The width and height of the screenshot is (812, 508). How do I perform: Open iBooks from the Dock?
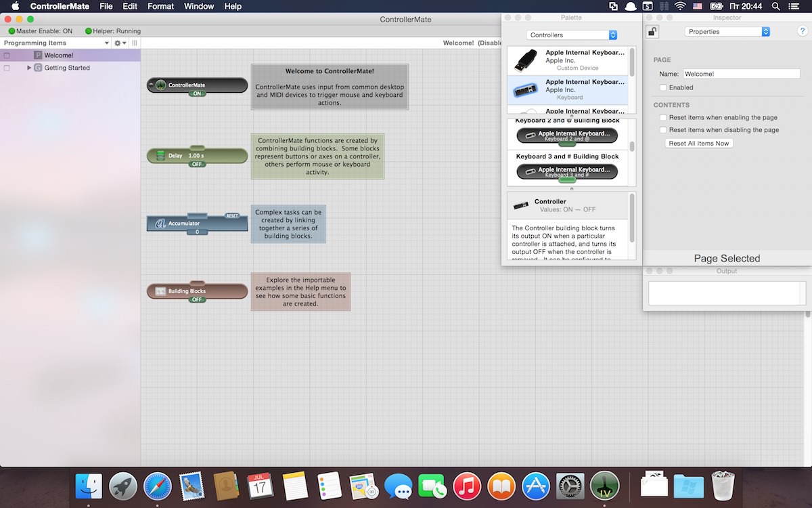(501, 486)
